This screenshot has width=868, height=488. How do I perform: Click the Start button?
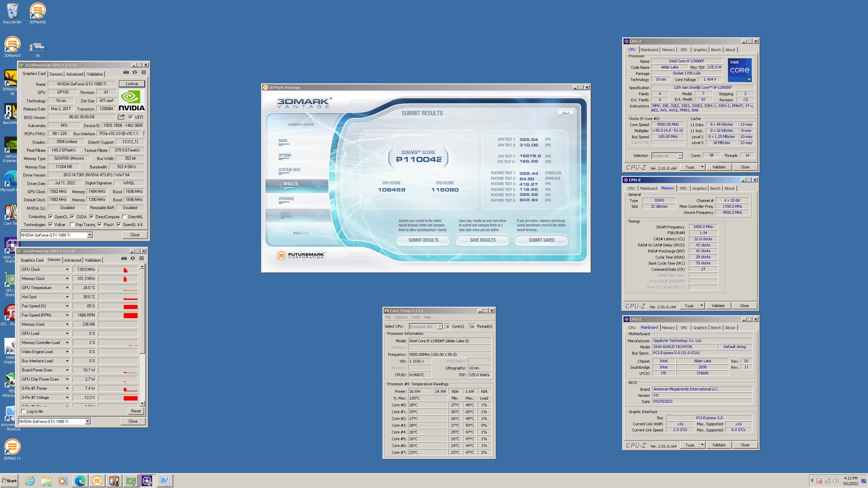[x=9, y=481]
